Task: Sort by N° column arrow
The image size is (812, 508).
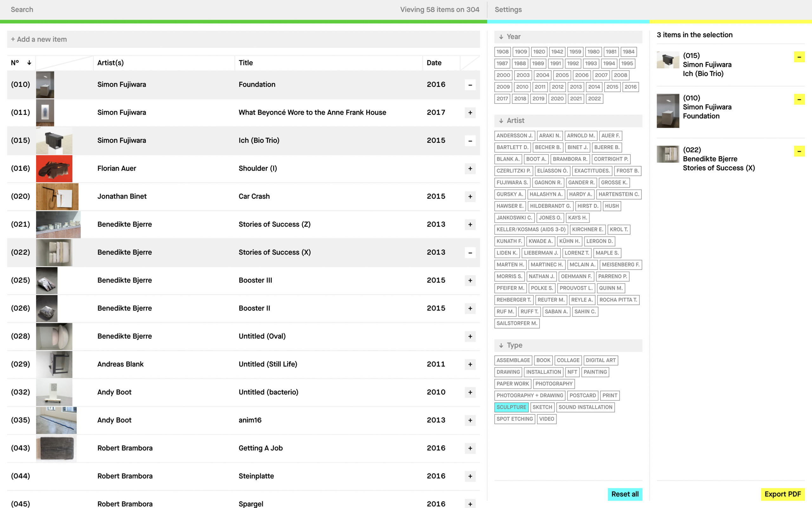Action: click(x=29, y=63)
